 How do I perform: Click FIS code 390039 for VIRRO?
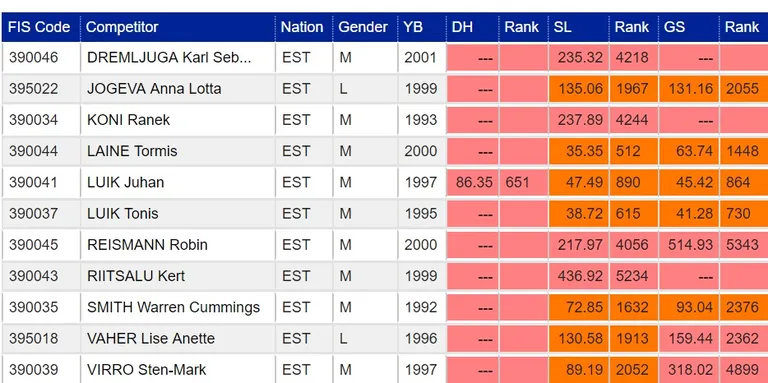(x=33, y=369)
